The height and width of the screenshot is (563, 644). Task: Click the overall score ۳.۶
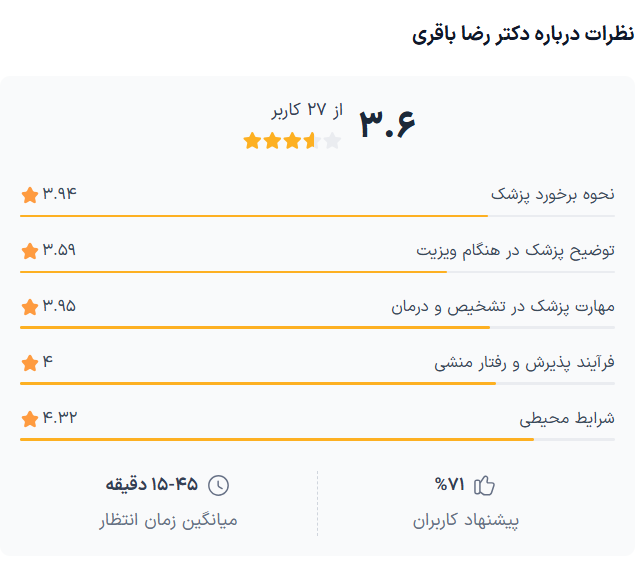pyautogui.click(x=387, y=122)
